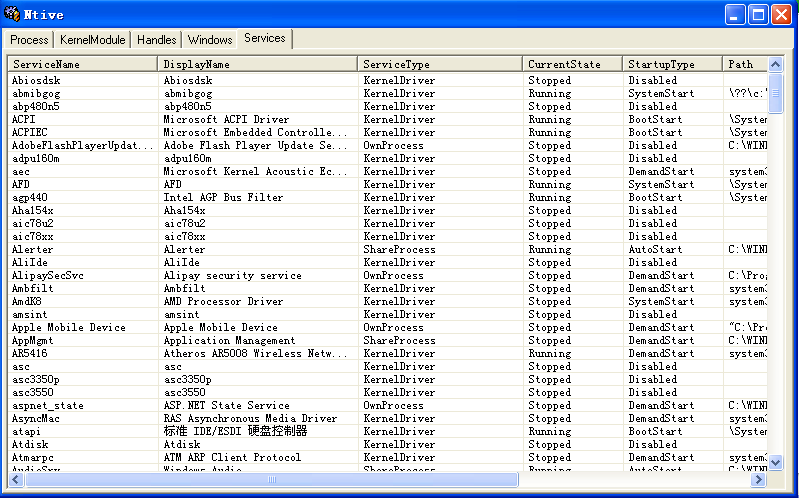The image size is (799, 498).
Task: Click AutoStart startup type in Alerter row
Action: pos(655,249)
